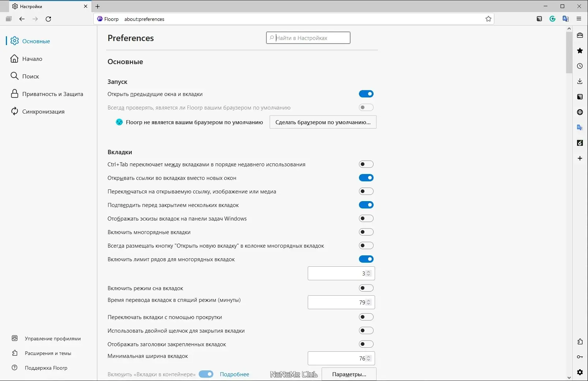Go to 'Приватность и Защита' settings section
The image size is (588, 381).
click(52, 94)
